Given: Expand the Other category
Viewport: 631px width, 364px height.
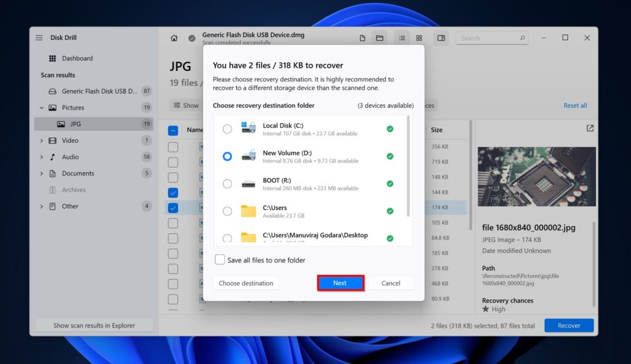Looking at the screenshot, I should (x=42, y=206).
